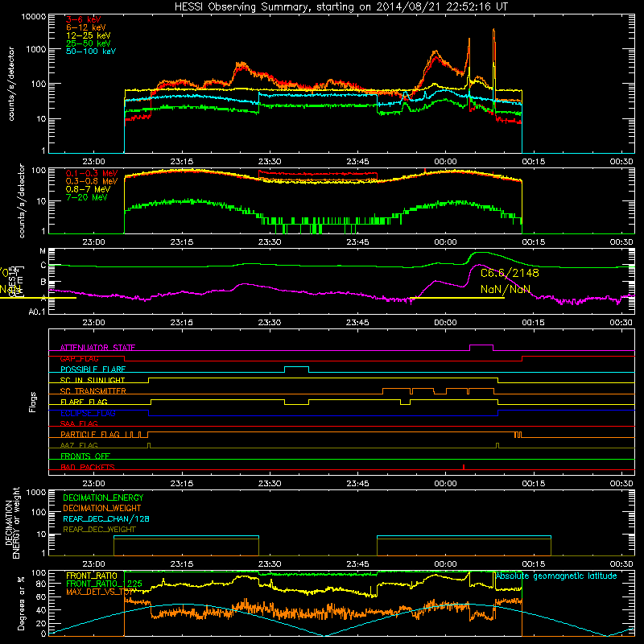
Task: Click the DECIMATION ENERGY or weight axis title
Action: point(12,522)
